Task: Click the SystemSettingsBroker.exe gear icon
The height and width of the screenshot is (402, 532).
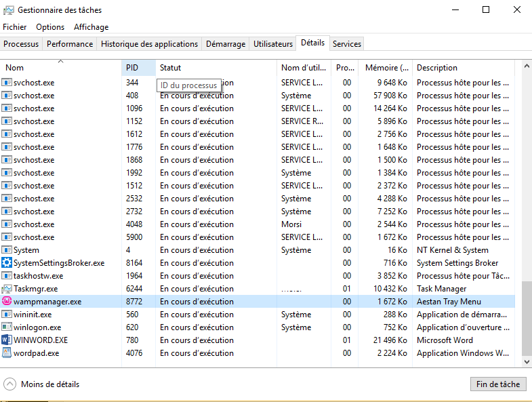Action: [7, 262]
